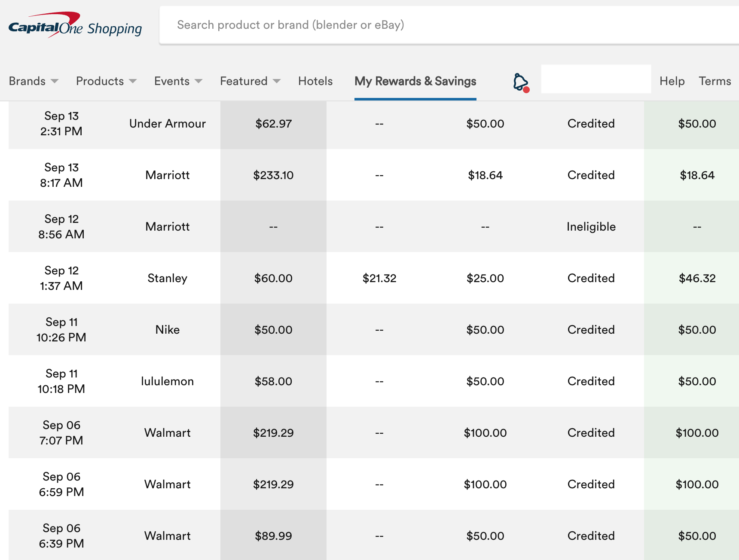Click the Ineligible status for Marriott

591,227
